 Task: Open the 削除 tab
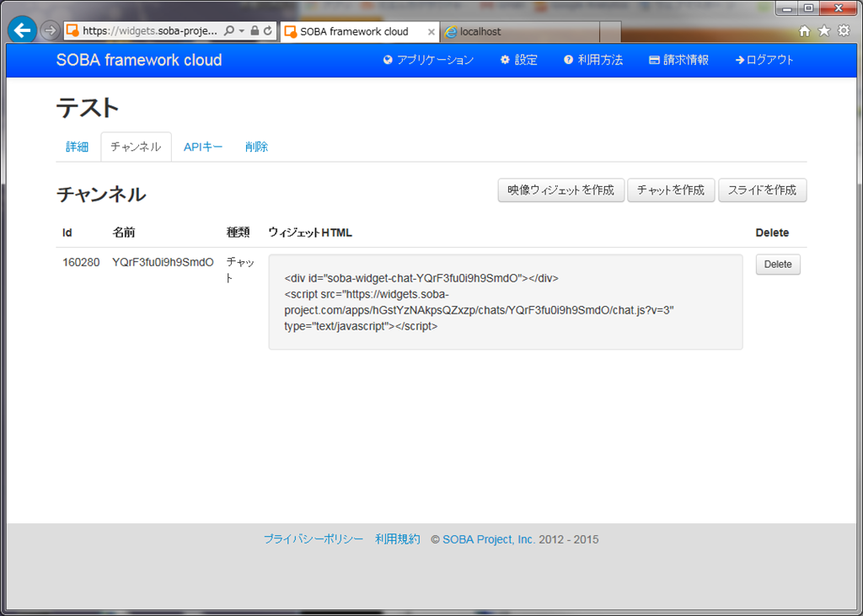(256, 147)
